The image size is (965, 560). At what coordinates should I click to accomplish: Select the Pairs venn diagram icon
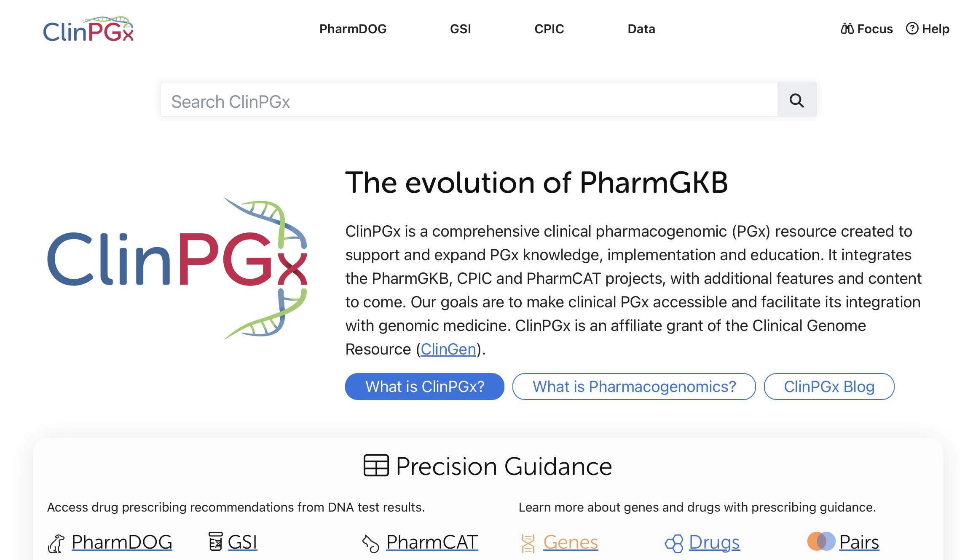click(x=821, y=542)
